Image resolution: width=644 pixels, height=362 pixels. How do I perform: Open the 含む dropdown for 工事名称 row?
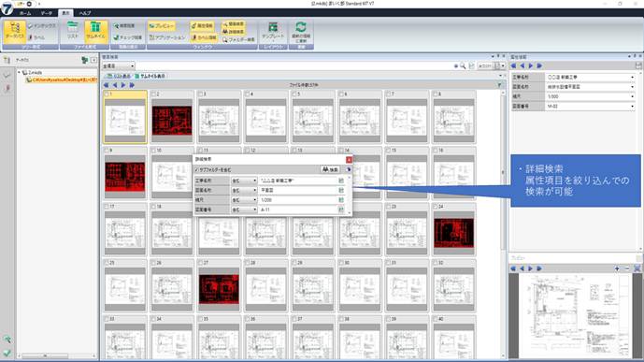[244, 181]
